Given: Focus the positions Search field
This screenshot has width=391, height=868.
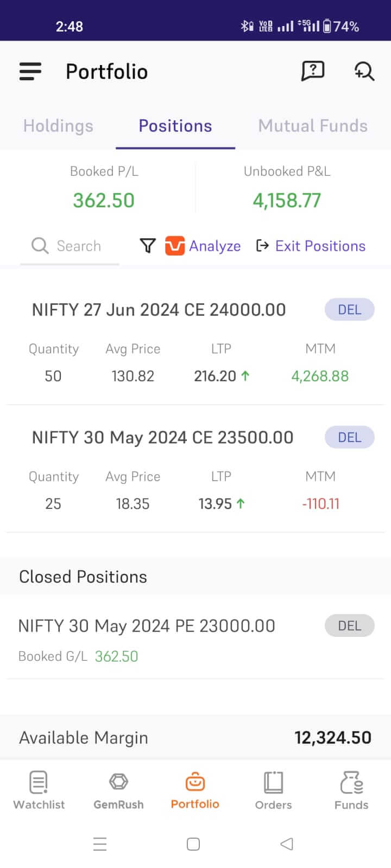Looking at the screenshot, I should click(76, 246).
